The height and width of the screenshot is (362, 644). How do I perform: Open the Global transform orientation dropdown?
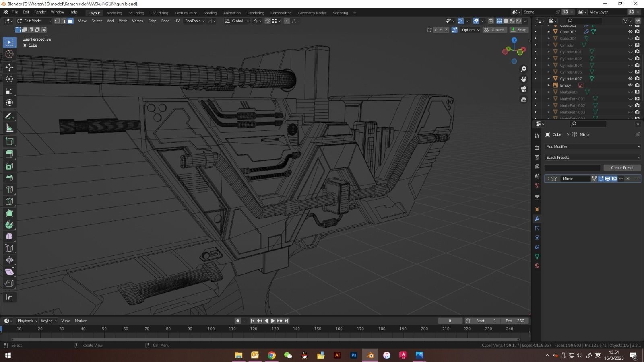[x=237, y=21]
